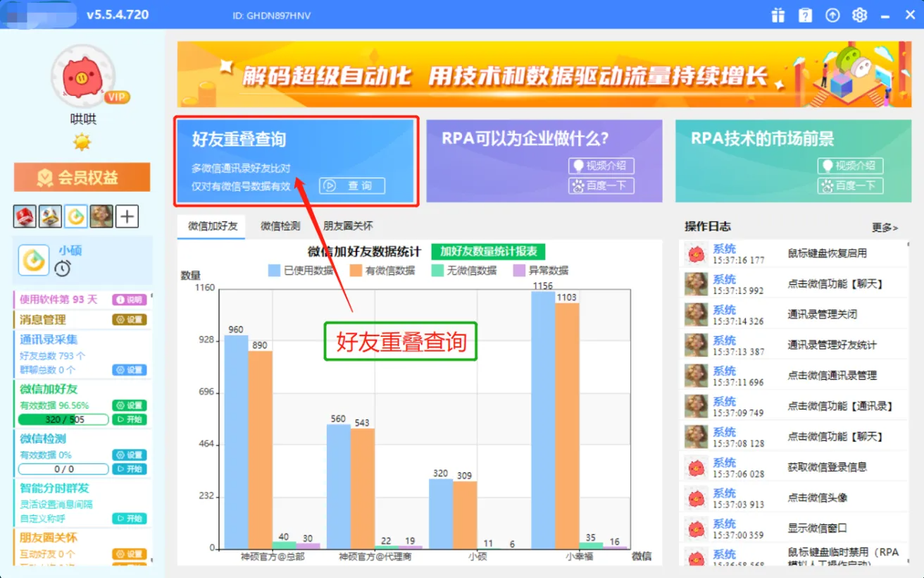Click the 1156 bar for 小幸福
Screen dimensions: 924x578
(543, 419)
